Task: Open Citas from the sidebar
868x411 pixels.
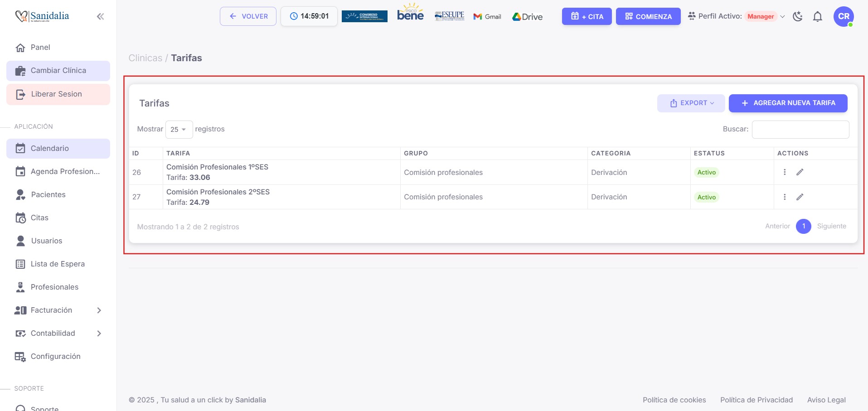Action: 39,218
